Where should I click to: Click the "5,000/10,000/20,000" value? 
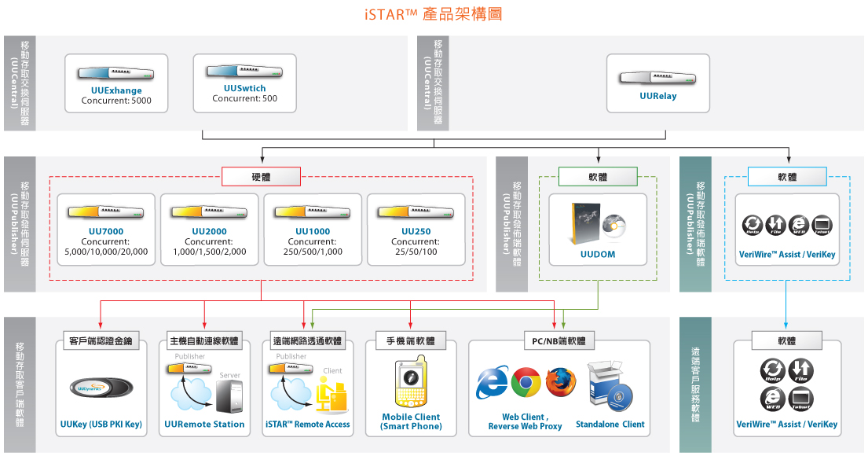pos(106,252)
